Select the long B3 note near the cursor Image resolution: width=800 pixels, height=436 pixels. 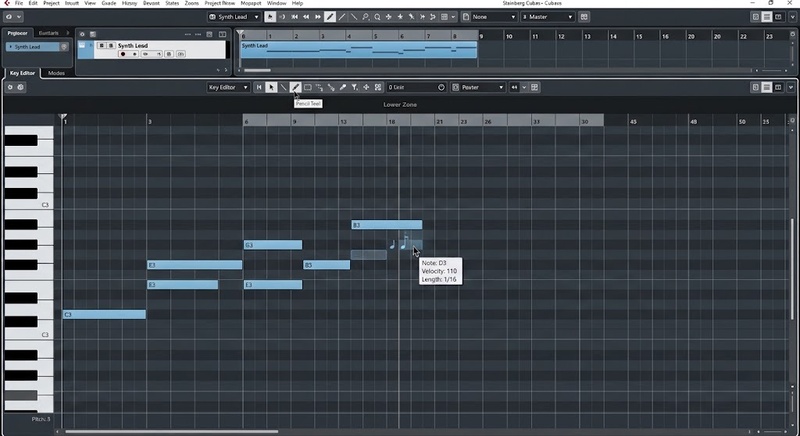click(387, 225)
